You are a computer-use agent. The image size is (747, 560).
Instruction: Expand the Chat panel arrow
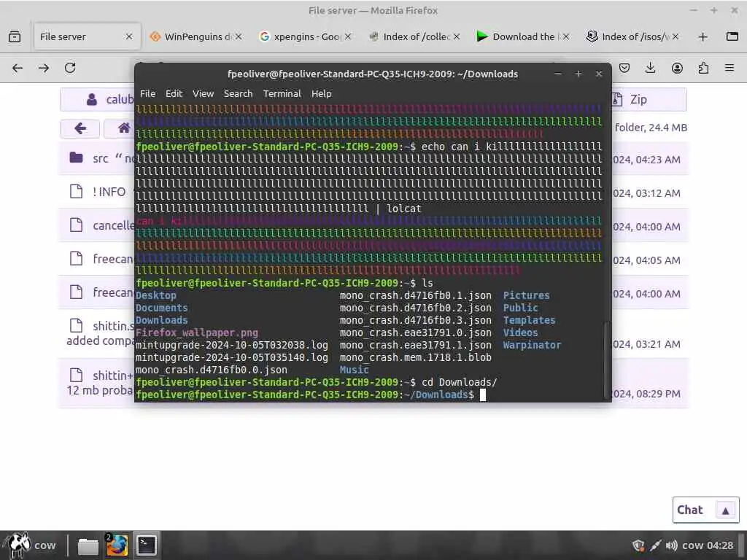pos(725,510)
